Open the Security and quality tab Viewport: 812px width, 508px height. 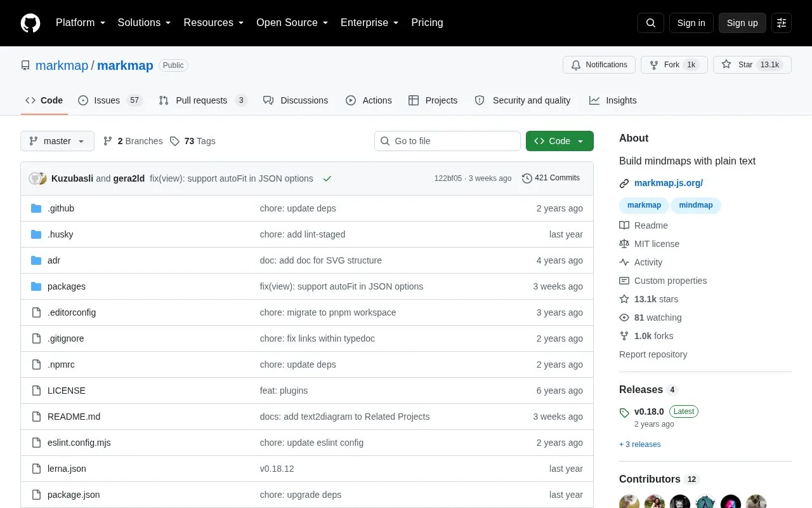click(x=523, y=100)
